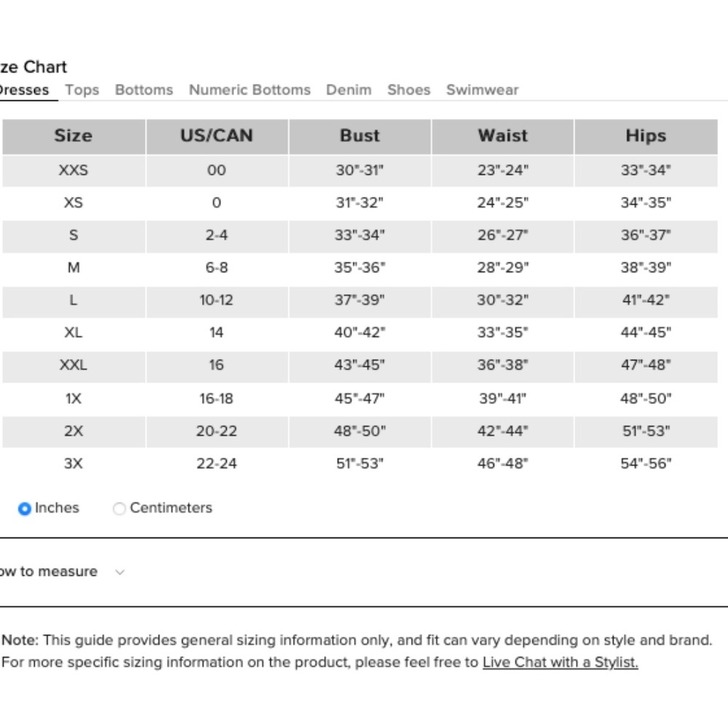Screen dimensions: 728x728
Task: Select the XXS size row
Action: (360, 170)
